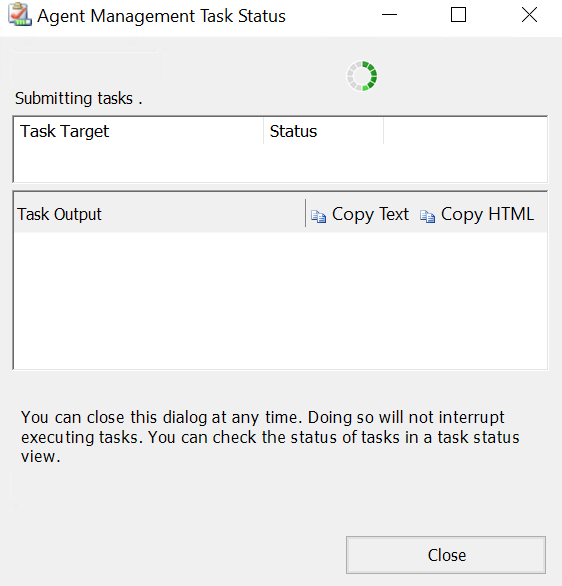Click inside the empty Task Output text area

coord(281,301)
